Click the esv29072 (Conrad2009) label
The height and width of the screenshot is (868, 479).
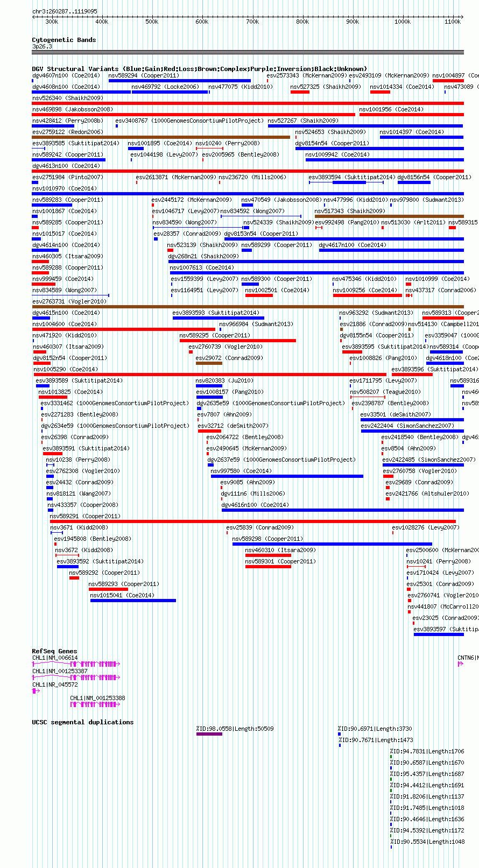[x=229, y=358]
